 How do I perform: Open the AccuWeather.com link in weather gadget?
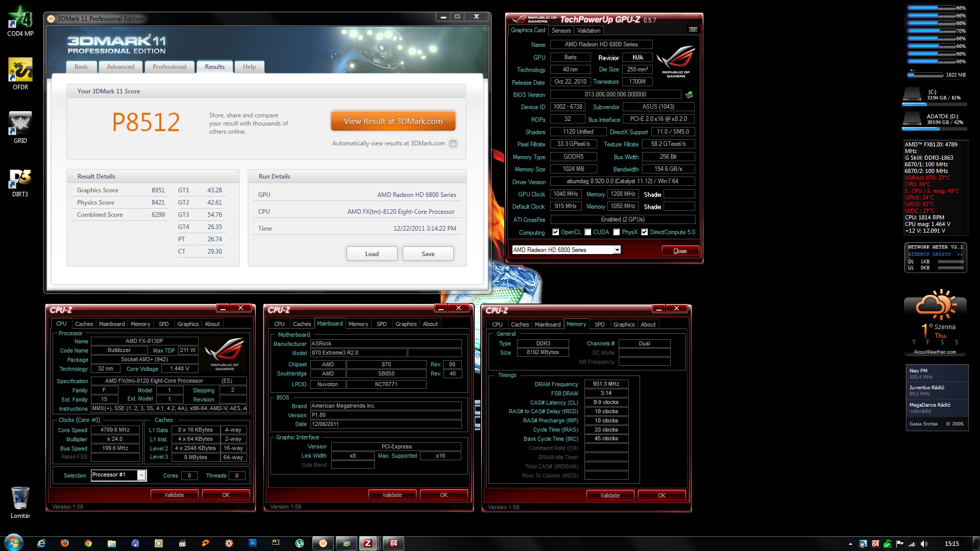coord(935,352)
